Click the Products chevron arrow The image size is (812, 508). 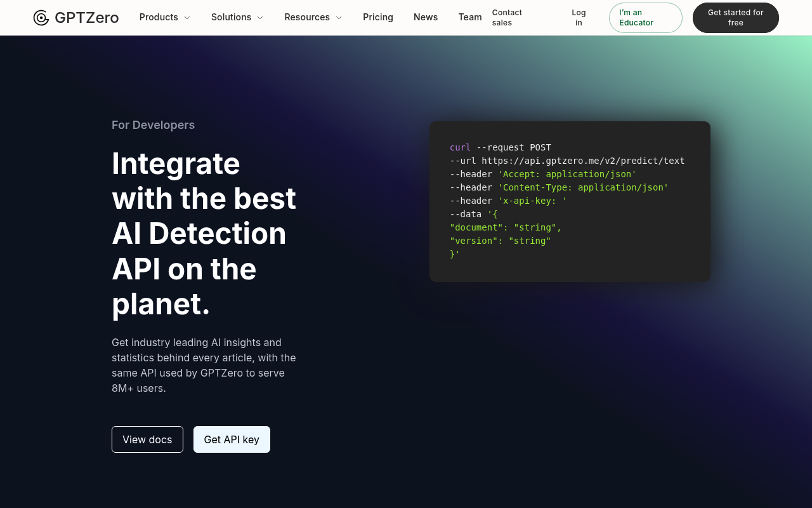tap(187, 18)
